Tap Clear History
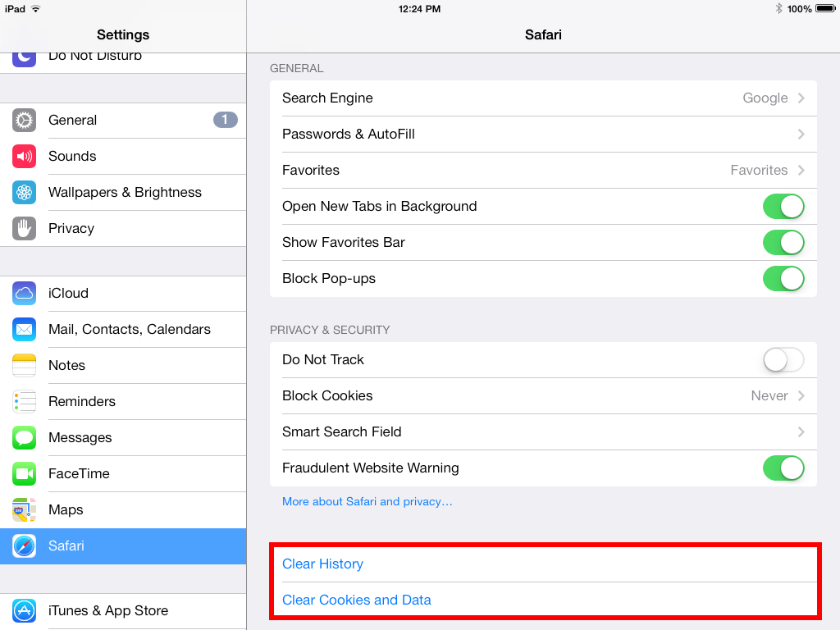The width and height of the screenshot is (840, 630). click(x=323, y=564)
